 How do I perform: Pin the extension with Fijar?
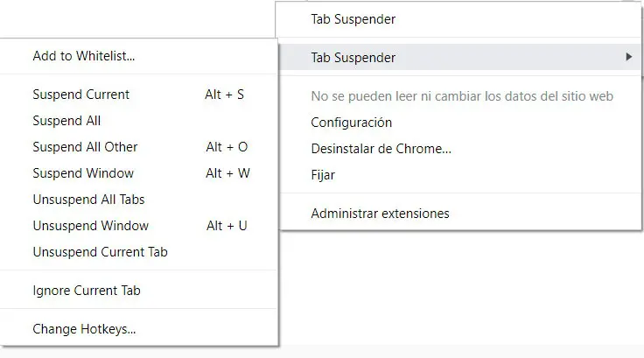pyautogui.click(x=323, y=175)
